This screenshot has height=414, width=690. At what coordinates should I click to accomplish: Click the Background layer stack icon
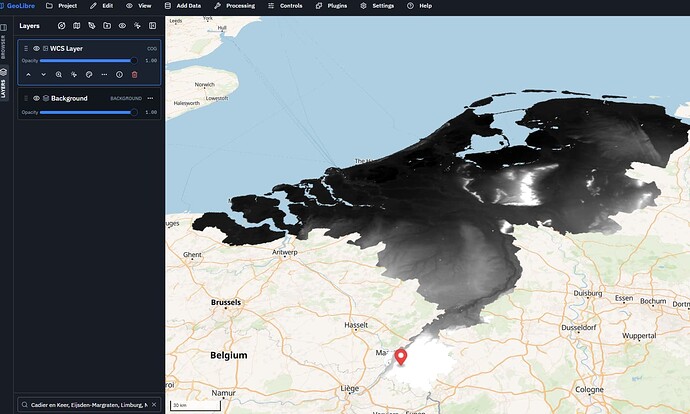[46, 98]
